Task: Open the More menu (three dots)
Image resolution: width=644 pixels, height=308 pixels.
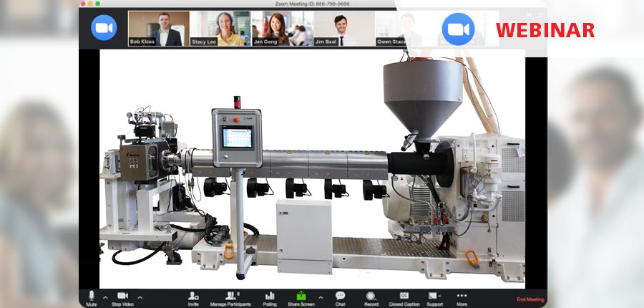Action: 462,296
